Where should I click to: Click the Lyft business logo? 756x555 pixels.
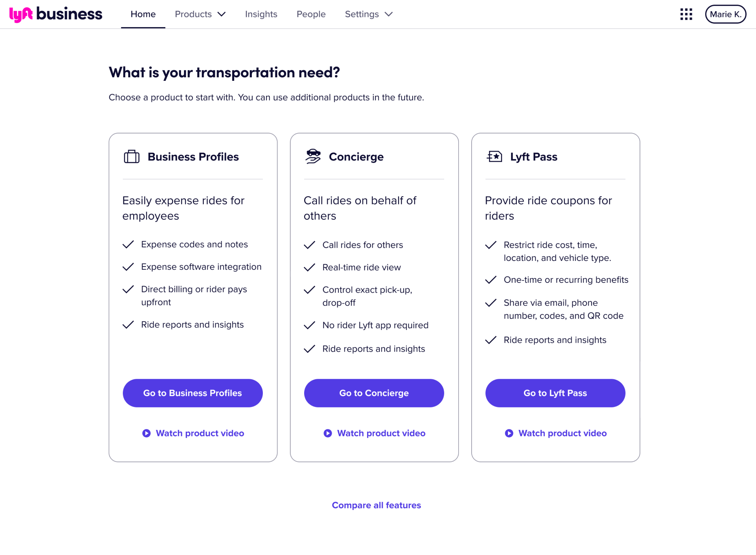point(56,14)
